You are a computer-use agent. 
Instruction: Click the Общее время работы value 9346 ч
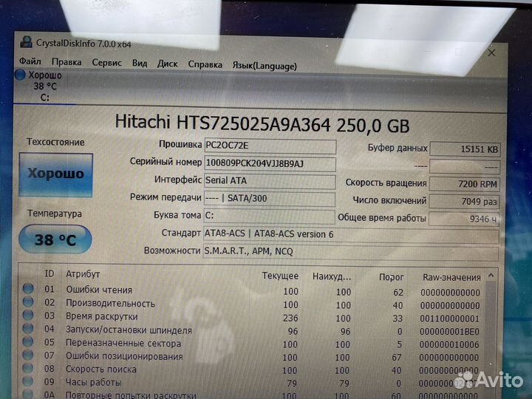464,219
